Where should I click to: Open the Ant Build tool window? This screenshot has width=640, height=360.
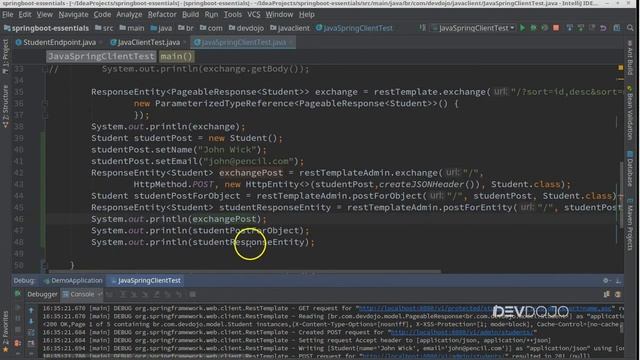(x=630, y=58)
